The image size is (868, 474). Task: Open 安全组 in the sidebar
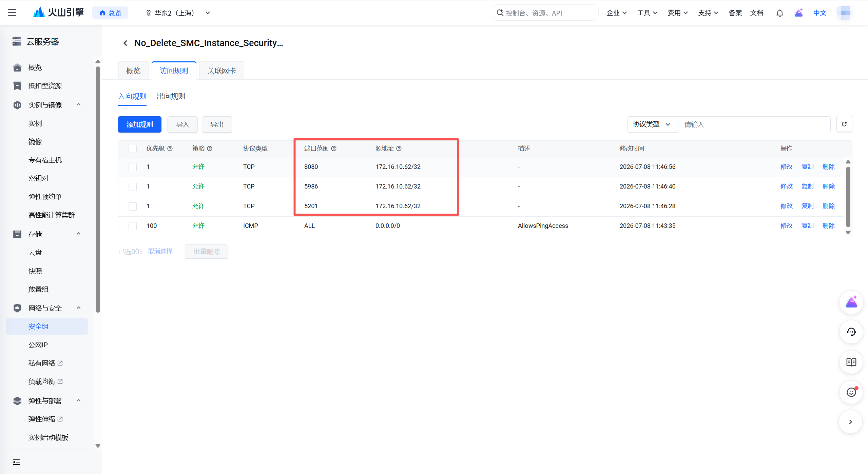pyautogui.click(x=47, y=327)
